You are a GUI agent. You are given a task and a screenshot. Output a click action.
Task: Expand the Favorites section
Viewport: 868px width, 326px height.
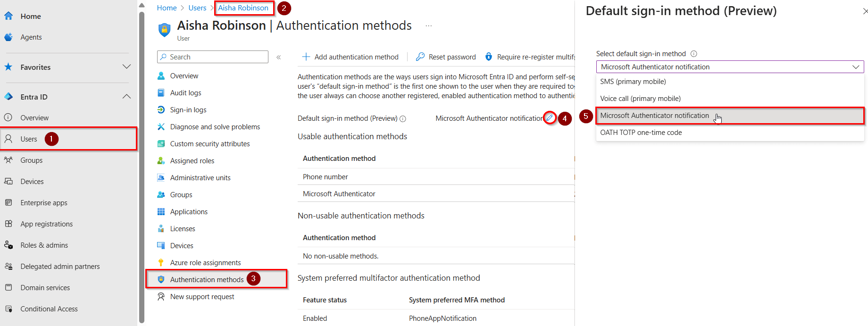(x=126, y=67)
